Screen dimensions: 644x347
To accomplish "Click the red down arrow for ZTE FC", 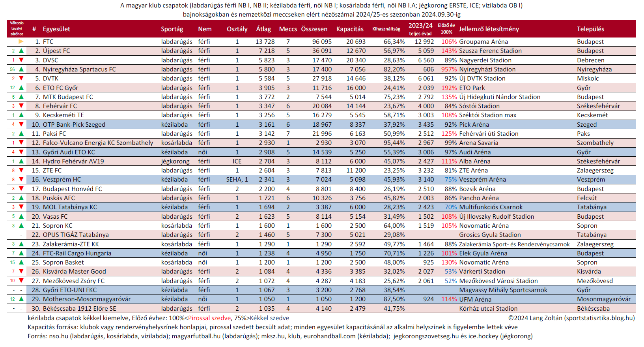I will point(21,170).
